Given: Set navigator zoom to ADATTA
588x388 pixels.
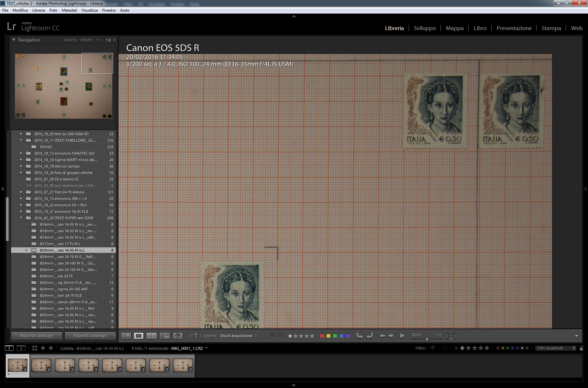Looking at the screenshot, I should tap(70, 40).
